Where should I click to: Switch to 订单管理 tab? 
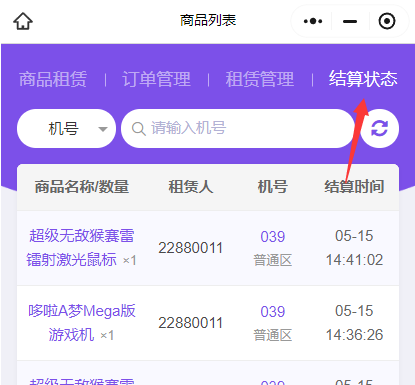[156, 79]
